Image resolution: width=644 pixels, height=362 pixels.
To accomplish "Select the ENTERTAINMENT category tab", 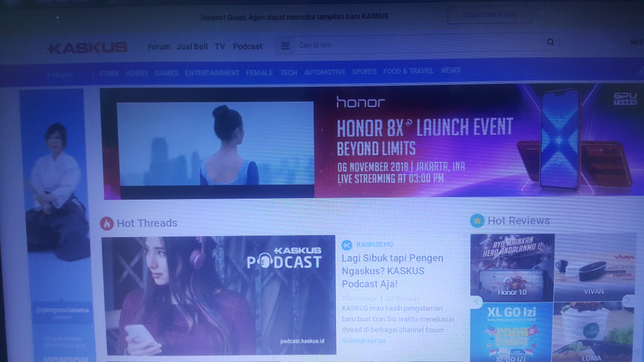I will click(x=212, y=73).
